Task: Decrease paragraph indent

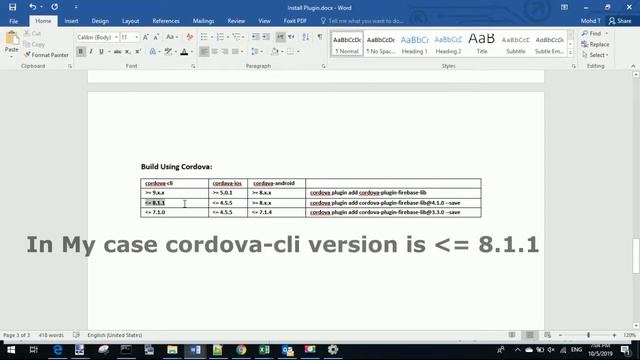Action: 256,37
